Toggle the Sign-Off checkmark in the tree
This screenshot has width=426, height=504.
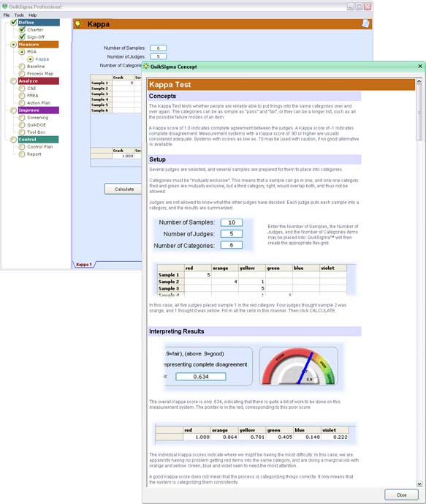(x=22, y=37)
